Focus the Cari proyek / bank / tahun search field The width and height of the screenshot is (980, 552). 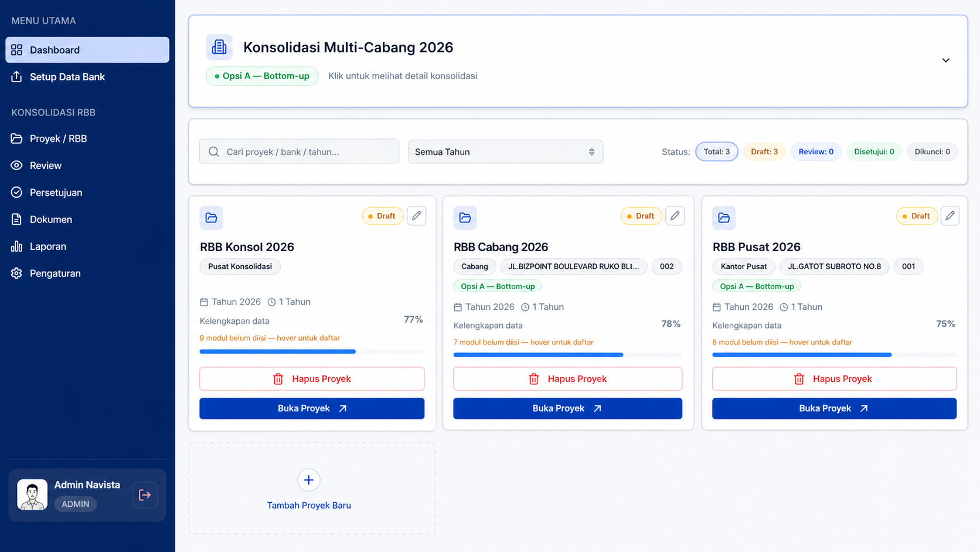[299, 152]
